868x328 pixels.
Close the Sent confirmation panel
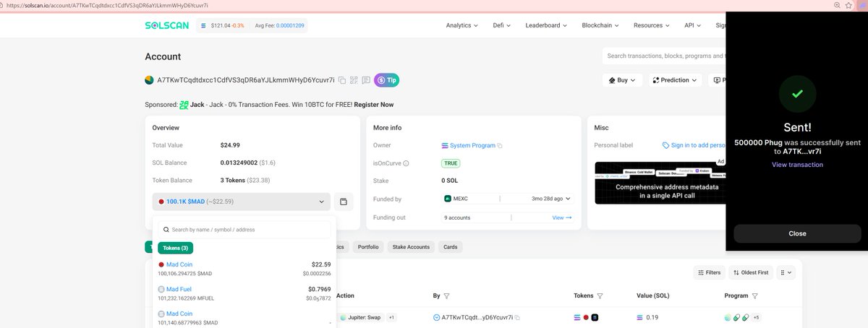[x=797, y=233]
